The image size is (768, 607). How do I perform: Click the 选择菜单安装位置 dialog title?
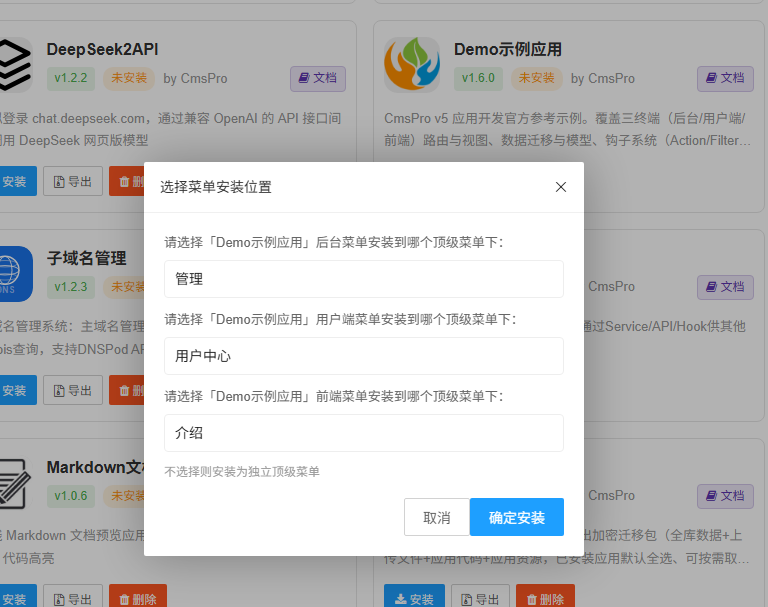tap(216, 187)
